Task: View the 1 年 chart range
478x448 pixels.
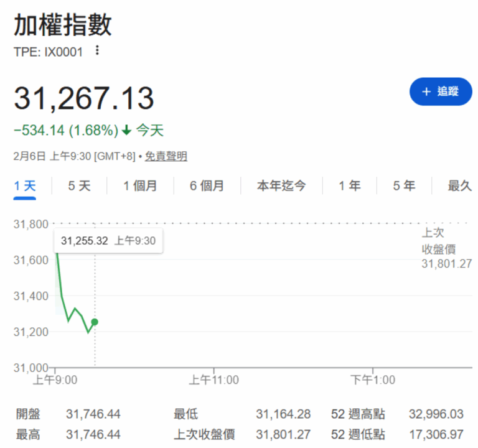Action: (x=349, y=185)
